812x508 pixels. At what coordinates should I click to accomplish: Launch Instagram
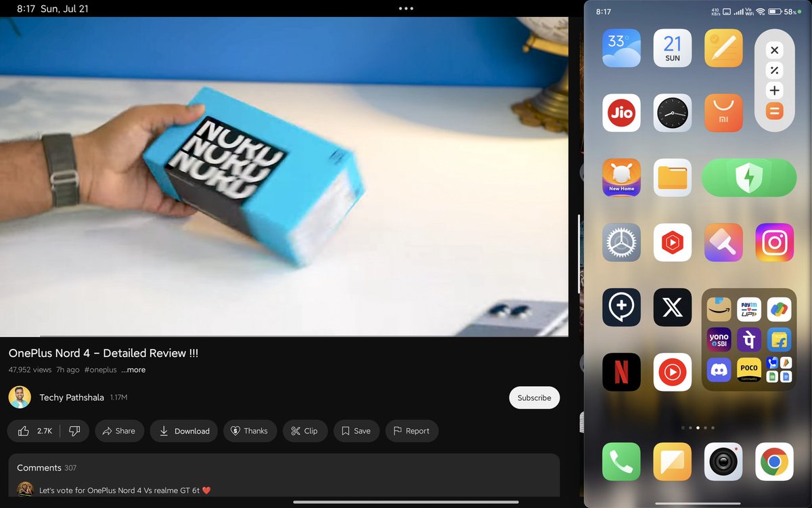tap(775, 242)
